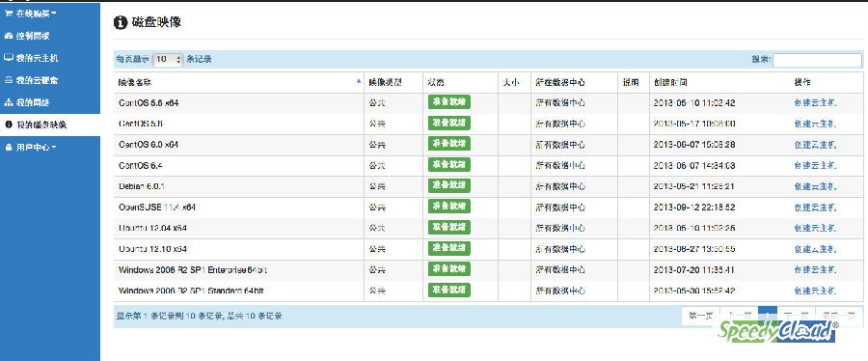Click the 操作 column header
This screenshot has height=361, width=868.
click(827, 82)
